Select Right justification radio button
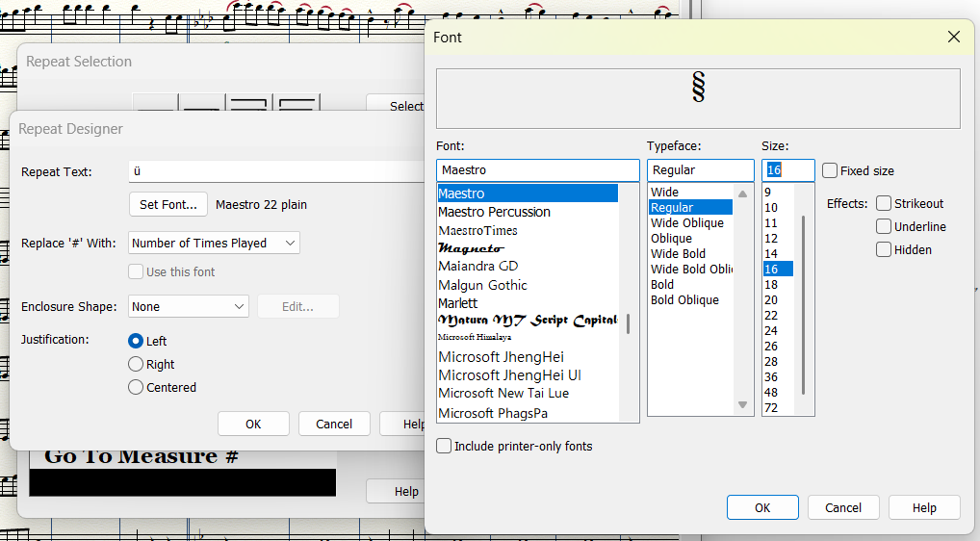 coord(136,364)
